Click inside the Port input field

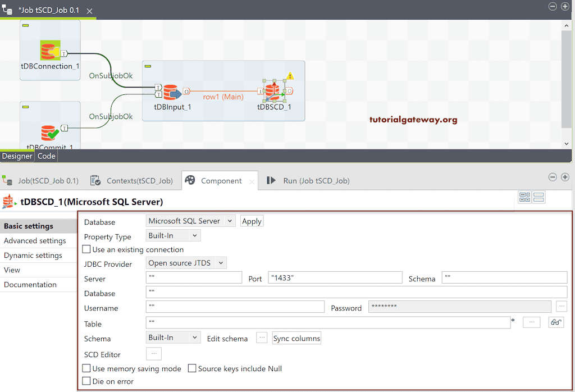335,277
